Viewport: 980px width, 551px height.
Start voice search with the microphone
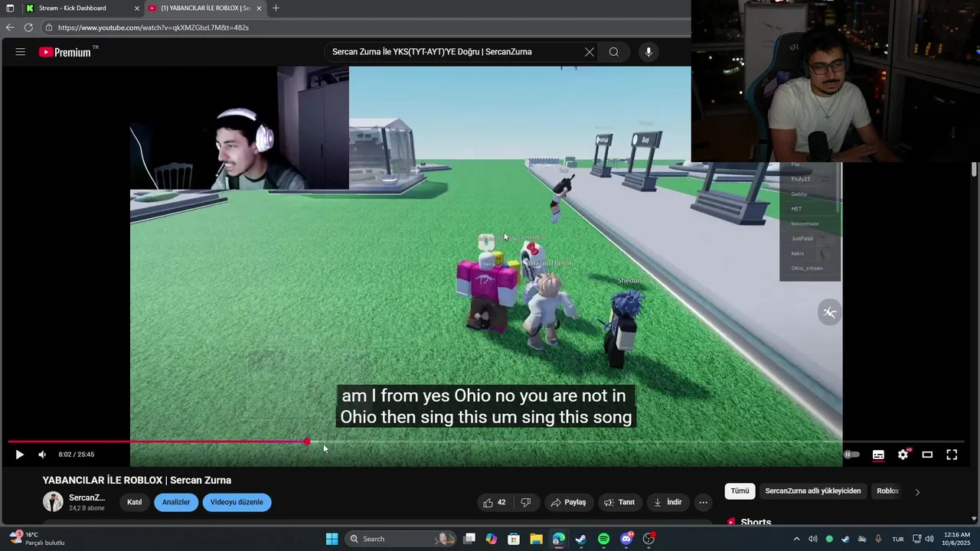[x=648, y=52]
